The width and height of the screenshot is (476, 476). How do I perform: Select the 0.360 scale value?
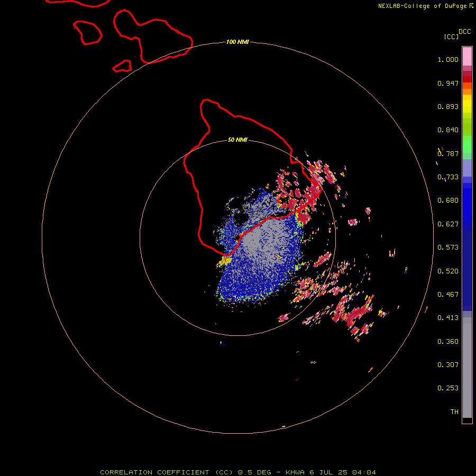pyautogui.click(x=448, y=342)
